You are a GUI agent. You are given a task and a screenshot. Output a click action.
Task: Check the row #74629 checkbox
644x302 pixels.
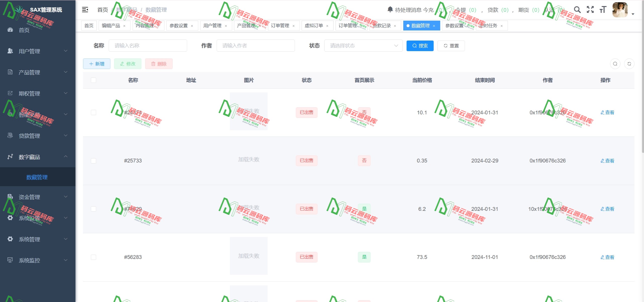tap(93, 209)
